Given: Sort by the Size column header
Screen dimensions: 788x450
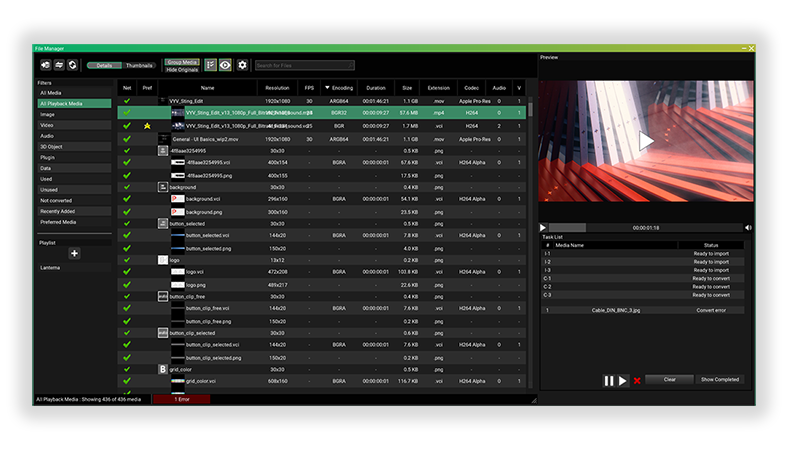Looking at the screenshot, I should tap(407, 88).
